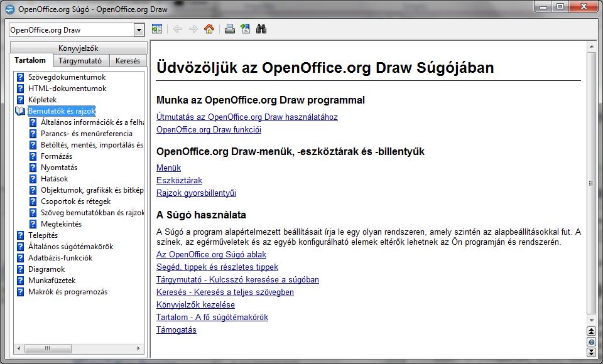Open Általános információk tree entry
This screenshot has height=364, width=603.
click(92, 122)
